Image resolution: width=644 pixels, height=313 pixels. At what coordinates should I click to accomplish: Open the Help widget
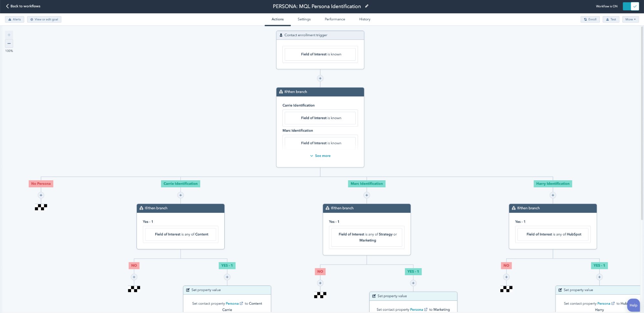point(633,305)
